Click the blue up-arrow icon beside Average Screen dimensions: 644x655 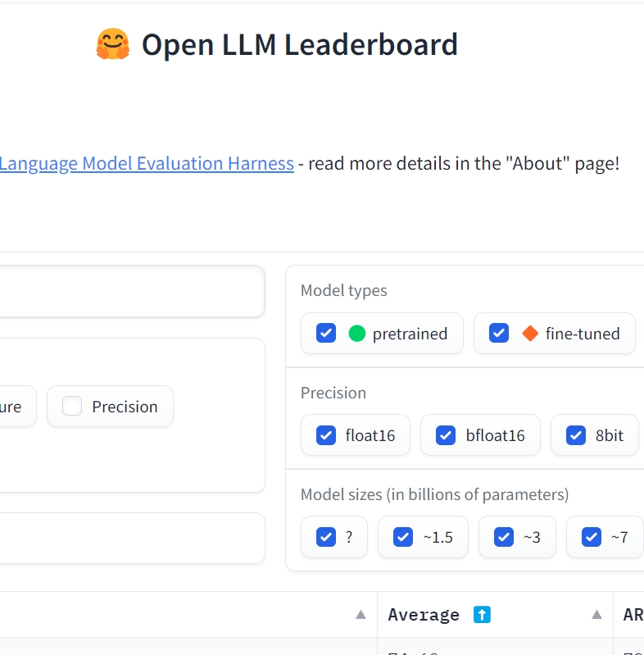coord(482,615)
